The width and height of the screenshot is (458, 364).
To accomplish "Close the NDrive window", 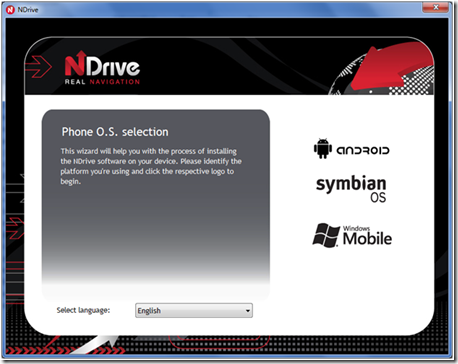I will pos(435,7).
